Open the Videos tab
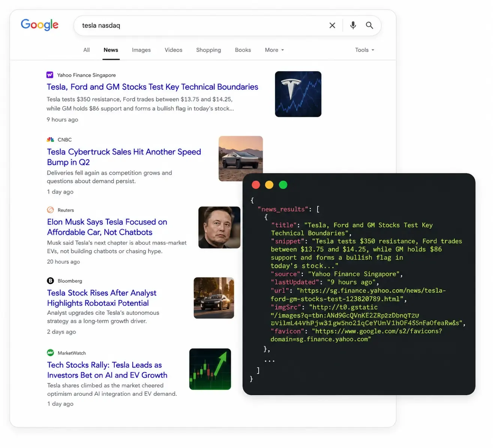This screenshot has width=493, height=448. [173, 50]
